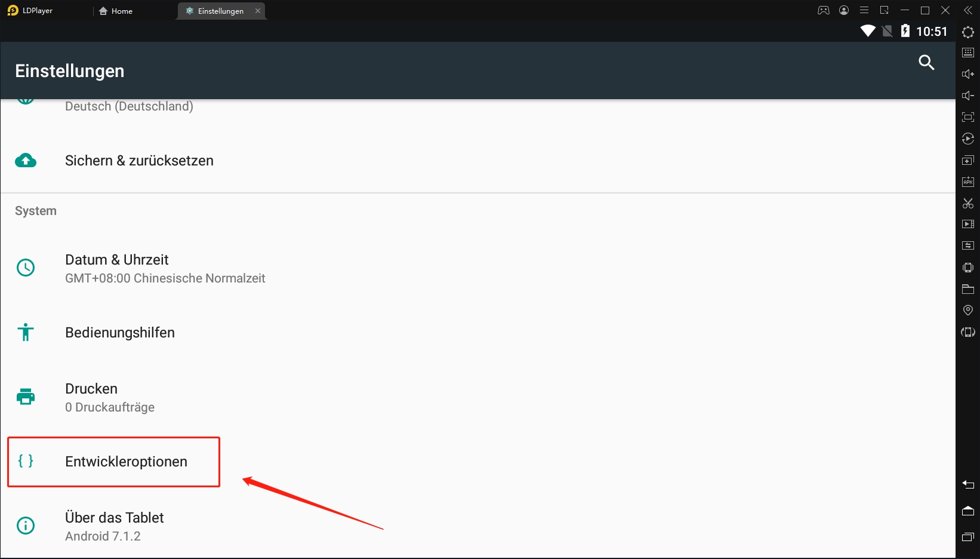Open Bedienungshilfen settings
The width and height of the screenshot is (980, 559).
pyautogui.click(x=477, y=333)
